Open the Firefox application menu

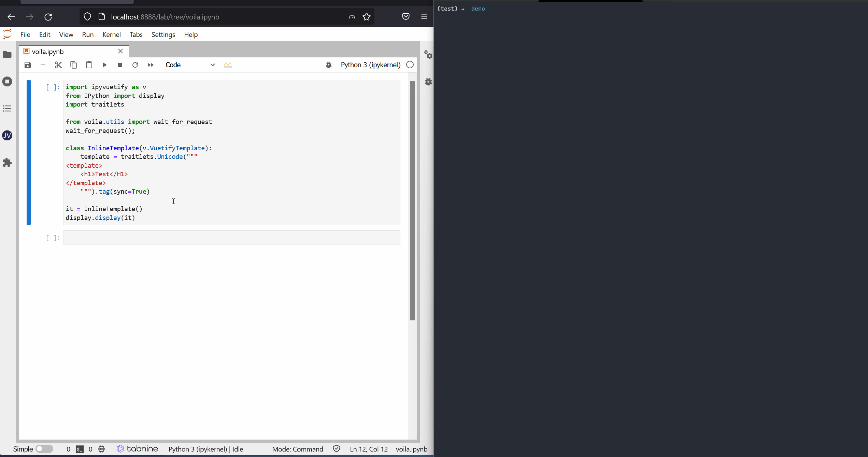pos(424,16)
